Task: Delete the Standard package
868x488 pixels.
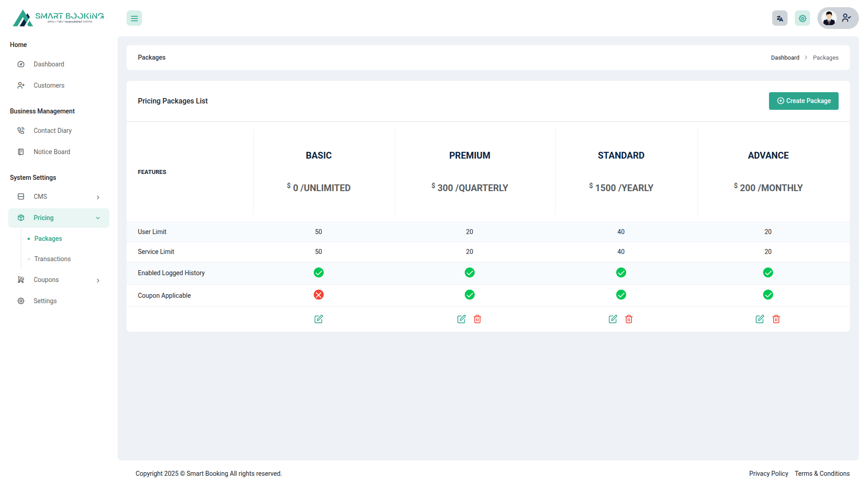Action: point(629,319)
